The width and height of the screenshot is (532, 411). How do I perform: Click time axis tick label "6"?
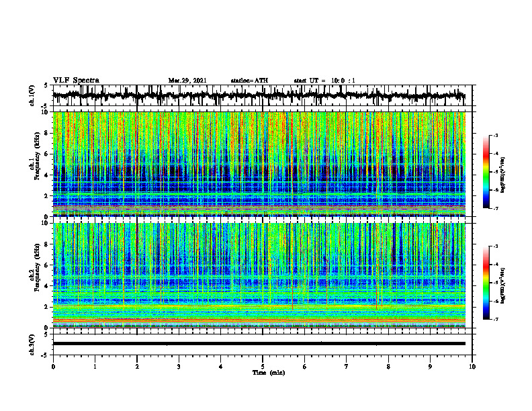tap(305, 367)
